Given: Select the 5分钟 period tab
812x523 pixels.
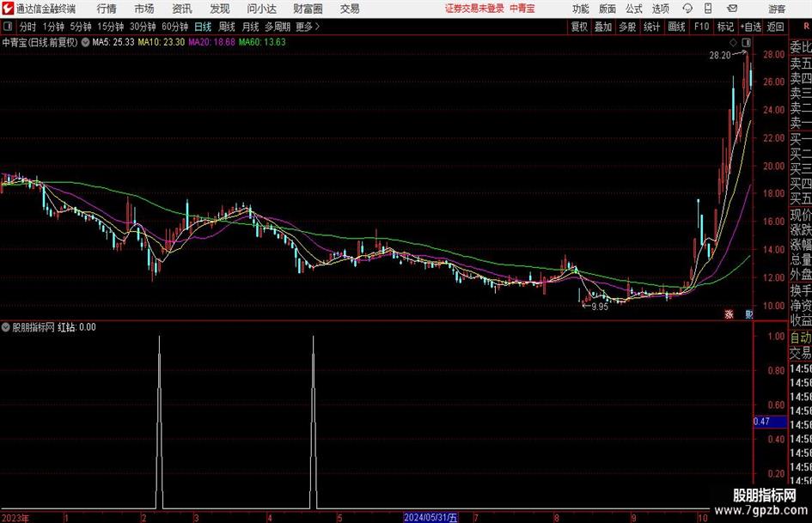Looking at the screenshot, I should [81, 27].
